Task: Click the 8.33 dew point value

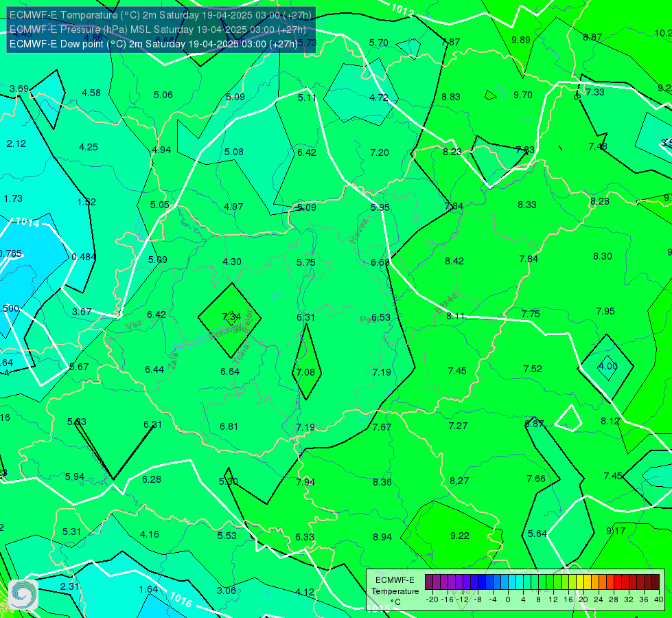Action: tap(527, 205)
